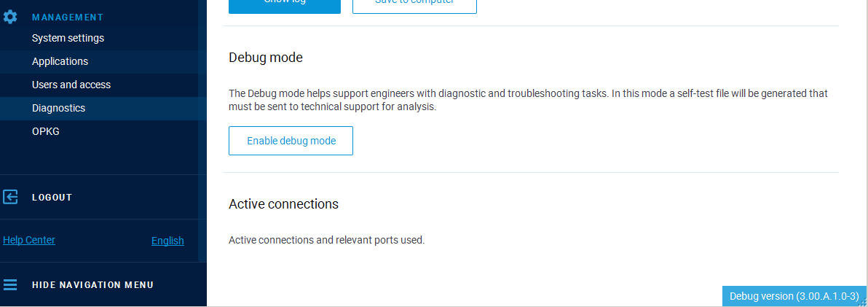This screenshot has width=868, height=307.
Task: Click the hamburger menu icon
Action: point(10,285)
